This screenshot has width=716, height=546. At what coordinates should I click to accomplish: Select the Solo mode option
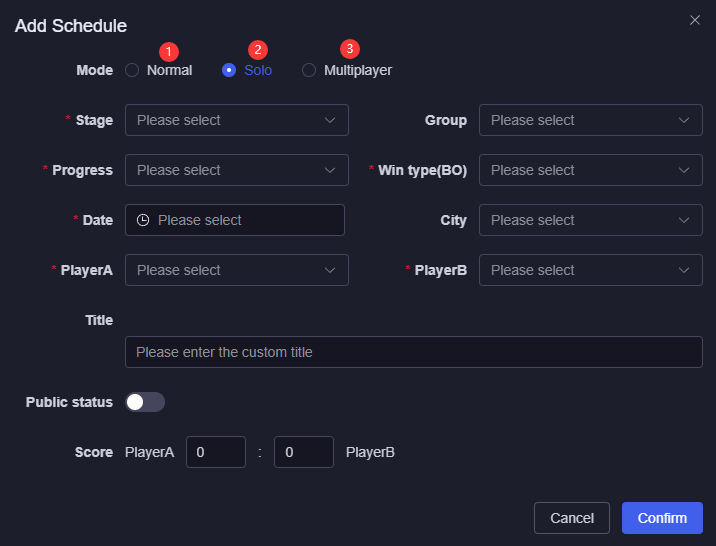click(229, 71)
